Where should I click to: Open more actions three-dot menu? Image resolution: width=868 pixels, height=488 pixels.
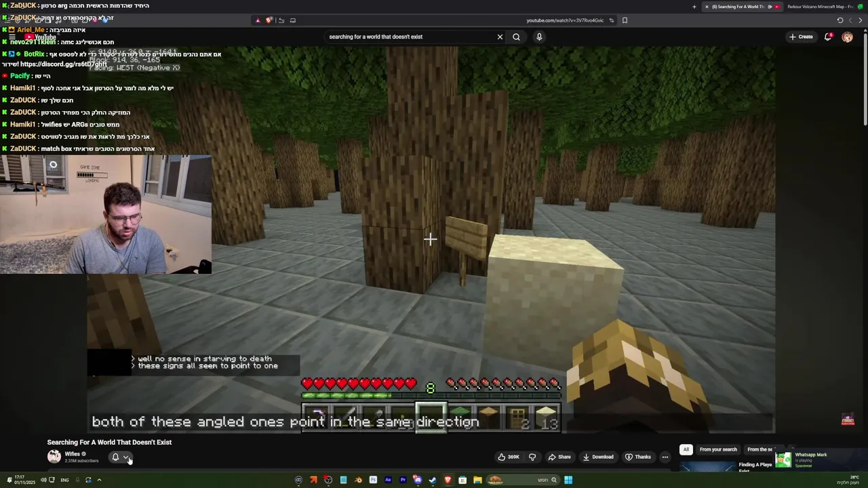click(x=665, y=457)
